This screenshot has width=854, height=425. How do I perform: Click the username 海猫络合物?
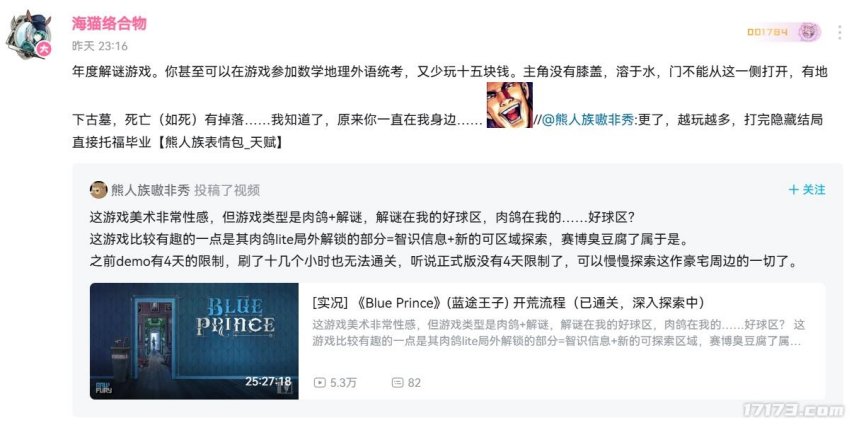109,23
